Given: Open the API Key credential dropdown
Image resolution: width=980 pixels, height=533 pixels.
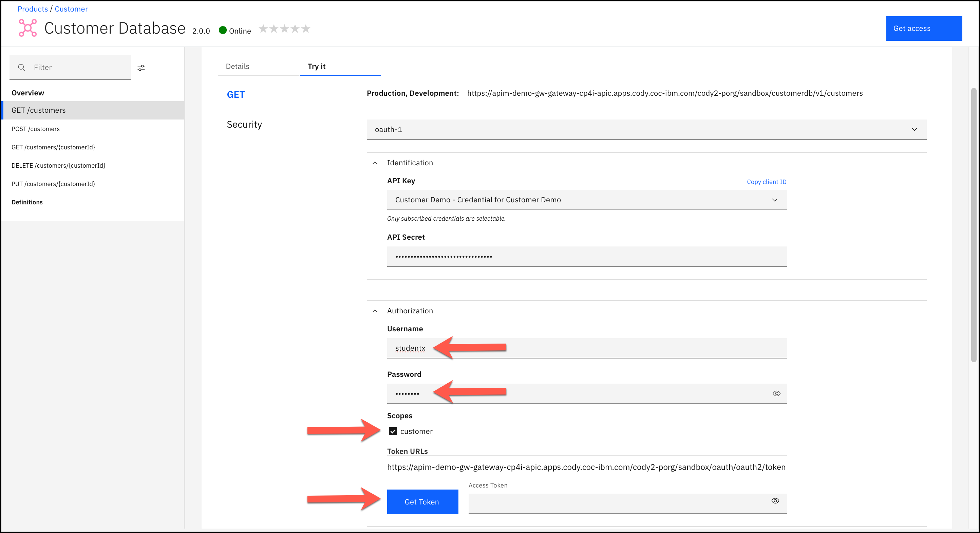Looking at the screenshot, I should point(586,200).
